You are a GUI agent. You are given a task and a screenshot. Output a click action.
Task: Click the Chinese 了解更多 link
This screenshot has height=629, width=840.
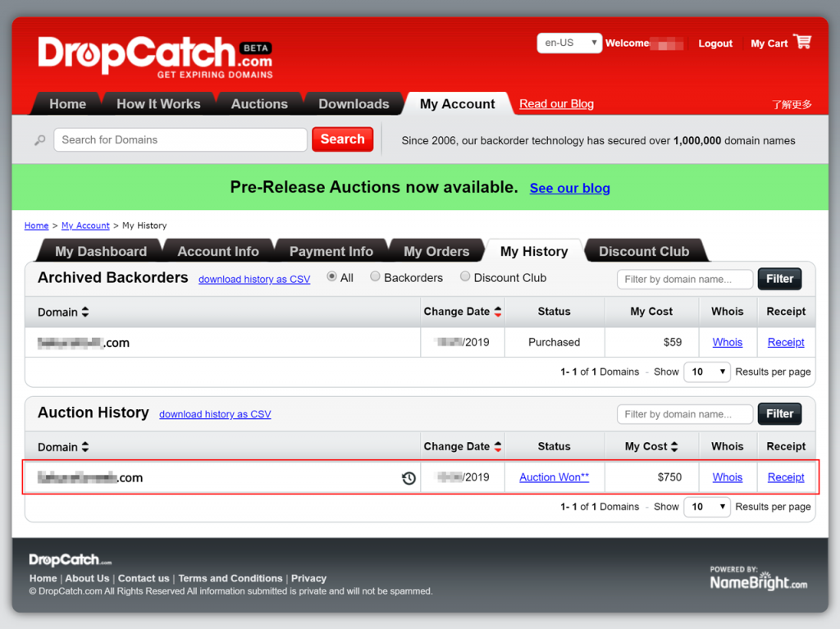tap(792, 104)
